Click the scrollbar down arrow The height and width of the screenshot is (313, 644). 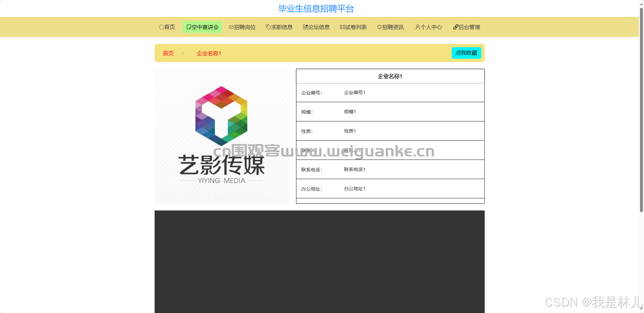tap(641, 309)
